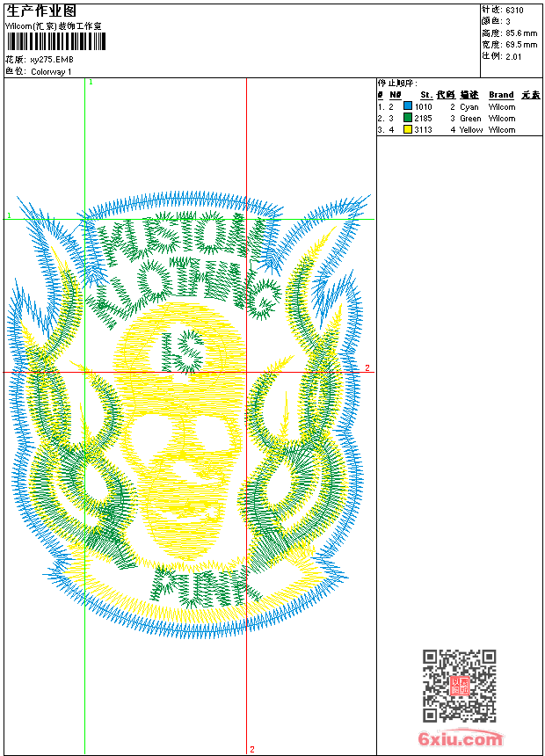Select the Cyan thread row description
Image resolution: width=545 pixels, height=756 pixels.
pos(469,106)
